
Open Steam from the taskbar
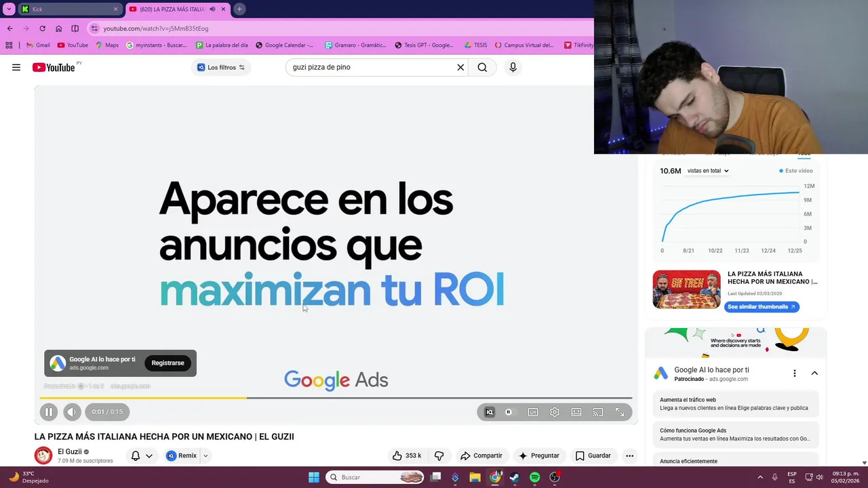tap(515, 477)
